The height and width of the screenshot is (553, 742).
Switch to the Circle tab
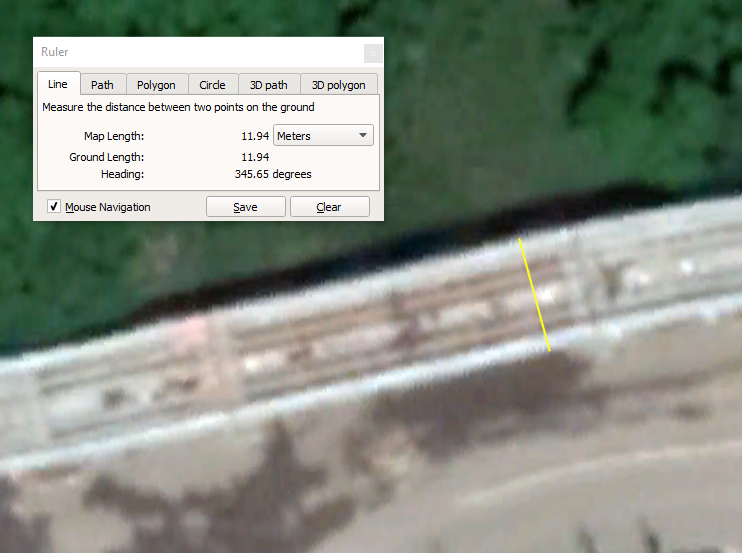click(212, 85)
